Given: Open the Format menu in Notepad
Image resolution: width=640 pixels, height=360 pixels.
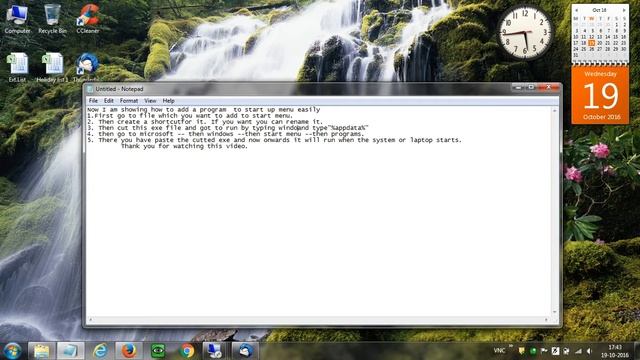Looking at the screenshot, I should click(129, 100).
